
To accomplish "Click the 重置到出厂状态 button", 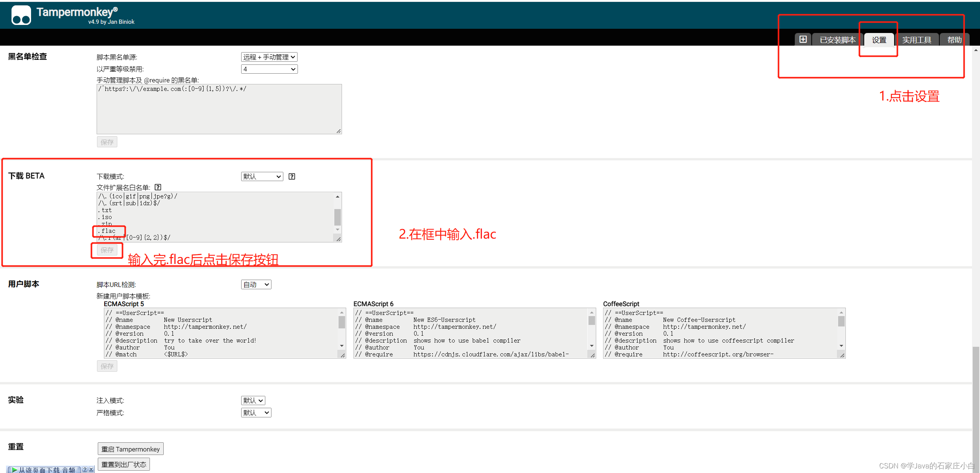I will [123, 464].
